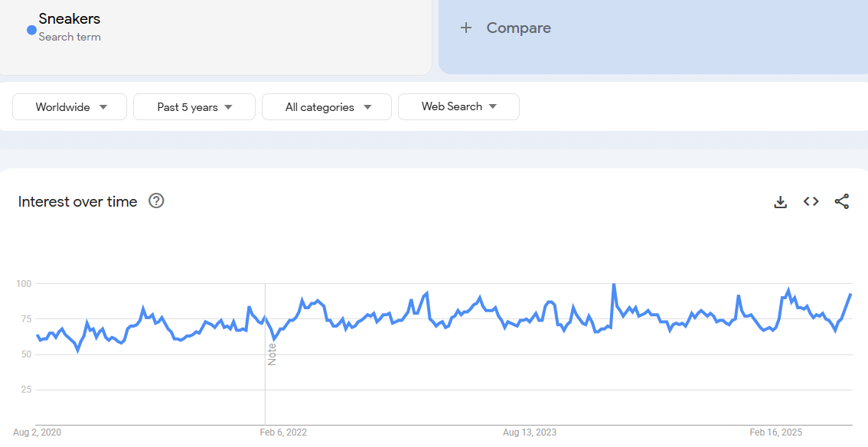The height and width of the screenshot is (447, 868).
Task: Edit the Sneakers search term
Action: [x=70, y=18]
